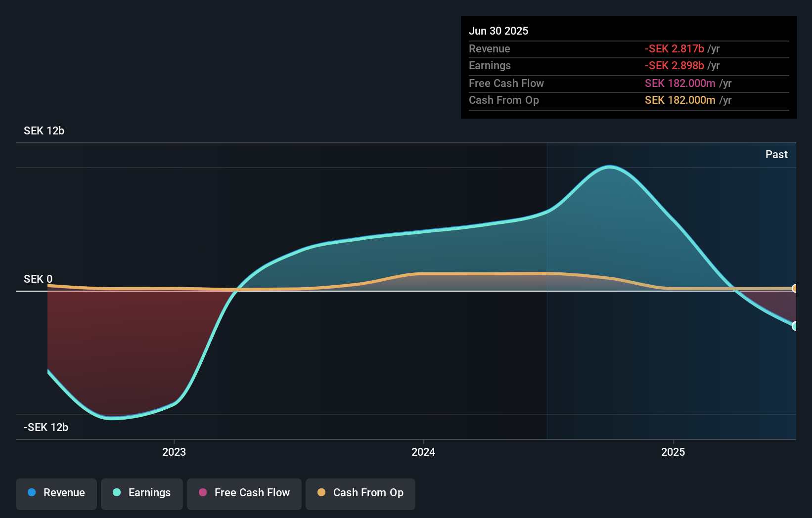812x518 pixels.
Task: Click the 2023 x-axis label
Action: click(x=174, y=452)
